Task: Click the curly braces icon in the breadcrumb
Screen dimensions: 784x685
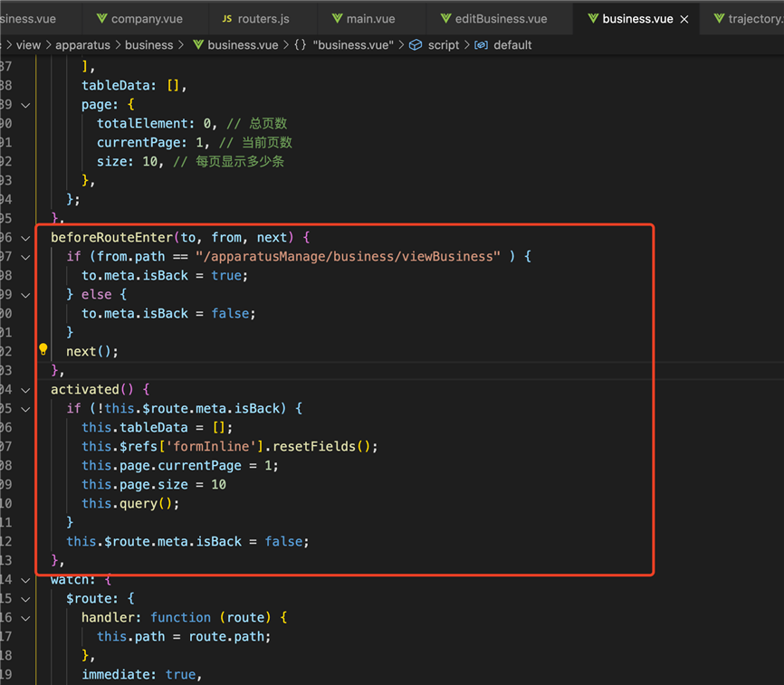Action: tap(300, 45)
